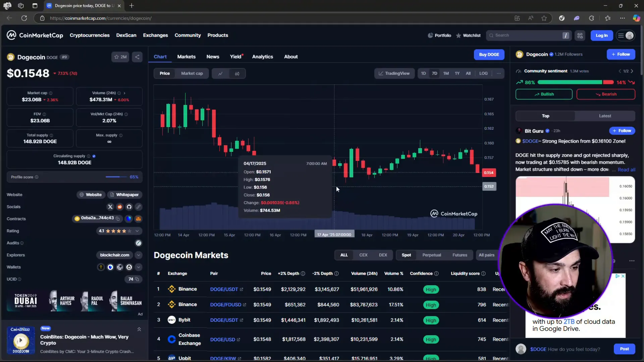
Task: Play the CoinBites Dogecoin video
Action: 20,341
